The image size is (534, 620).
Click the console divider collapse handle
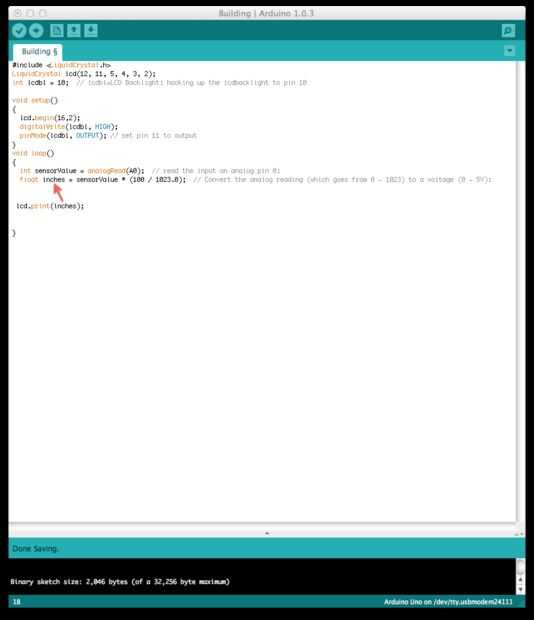pyautogui.click(x=267, y=533)
